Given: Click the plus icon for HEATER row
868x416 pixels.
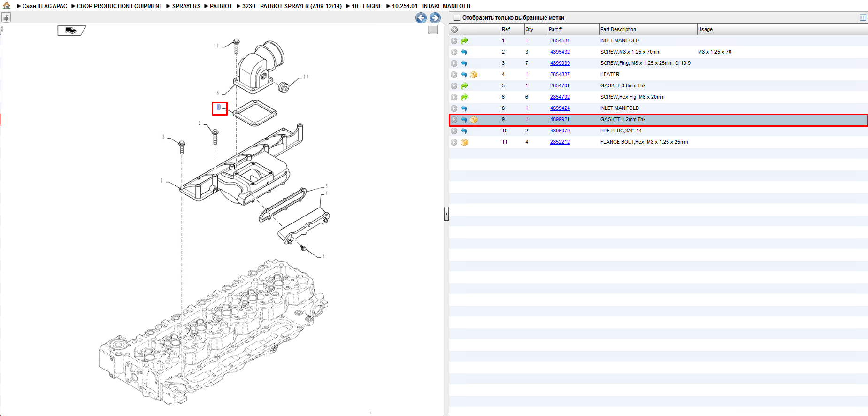Looking at the screenshot, I should (x=454, y=75).
